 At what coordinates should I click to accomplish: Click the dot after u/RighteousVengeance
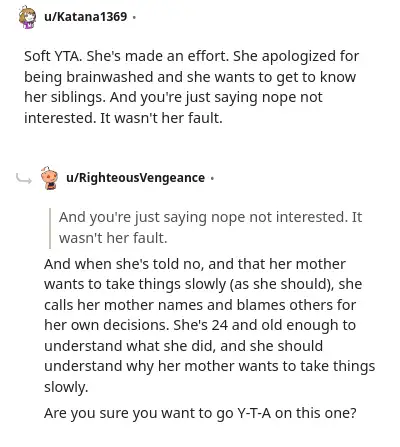tap(212, 178)
